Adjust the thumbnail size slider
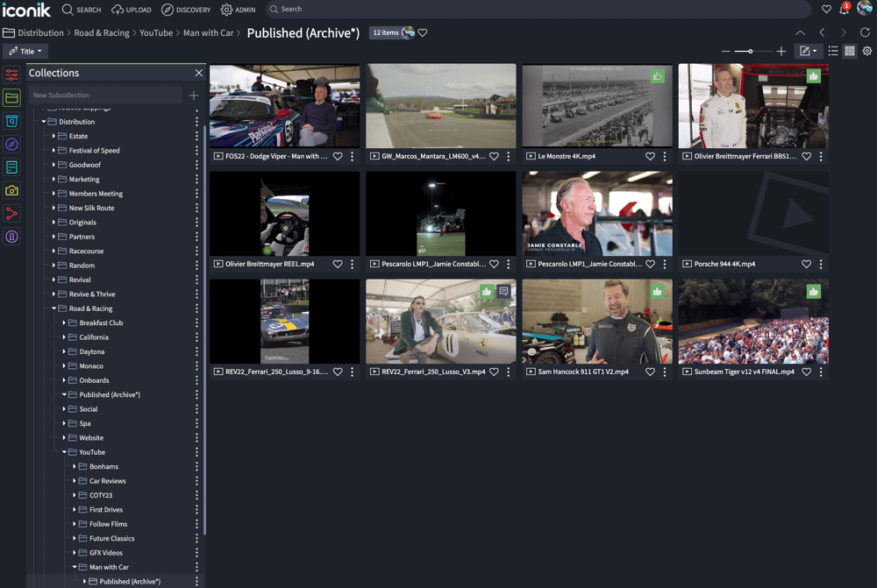The height and width of the screenshot is (588, 877). [x=751, y=52]
